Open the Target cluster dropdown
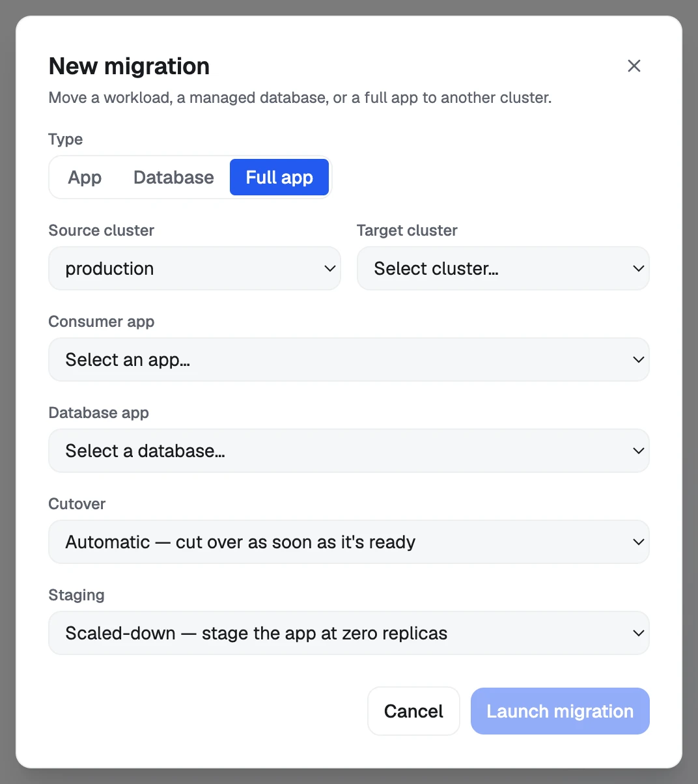This screenshot has height=784, width=698. point(503,268)
